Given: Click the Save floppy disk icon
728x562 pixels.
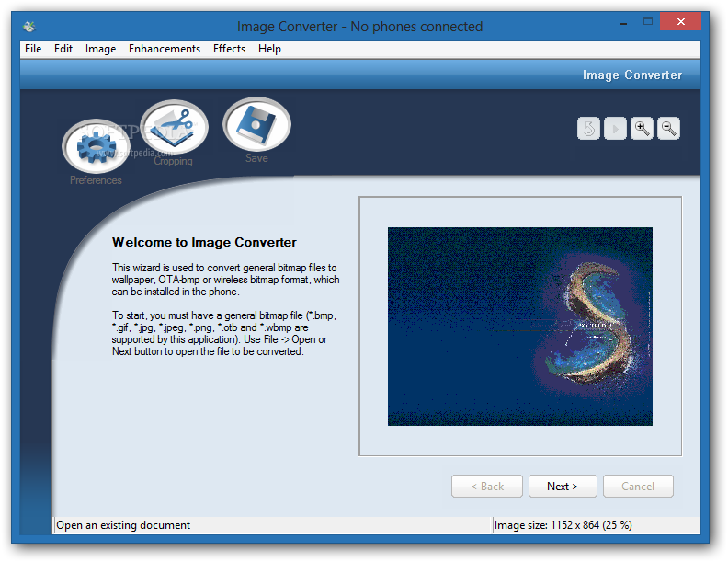Looking at the screenshot, I should pos(256,124).
